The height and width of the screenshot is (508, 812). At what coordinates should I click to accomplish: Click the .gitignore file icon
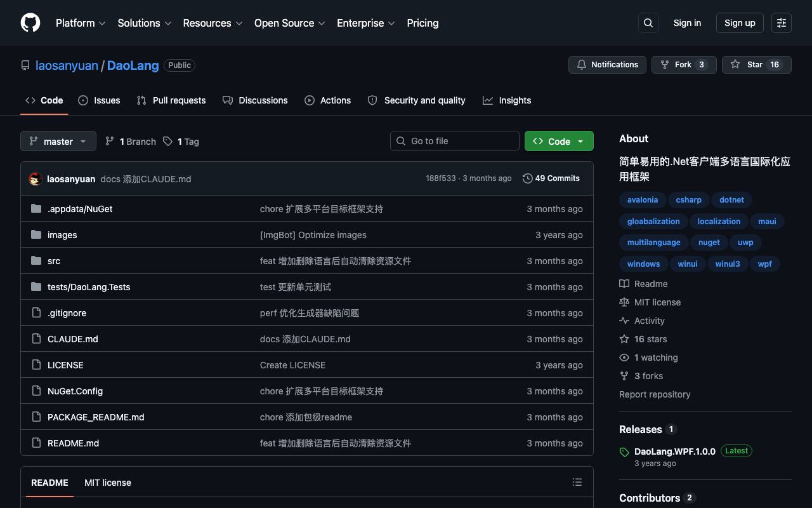click(x=36, y=312)
